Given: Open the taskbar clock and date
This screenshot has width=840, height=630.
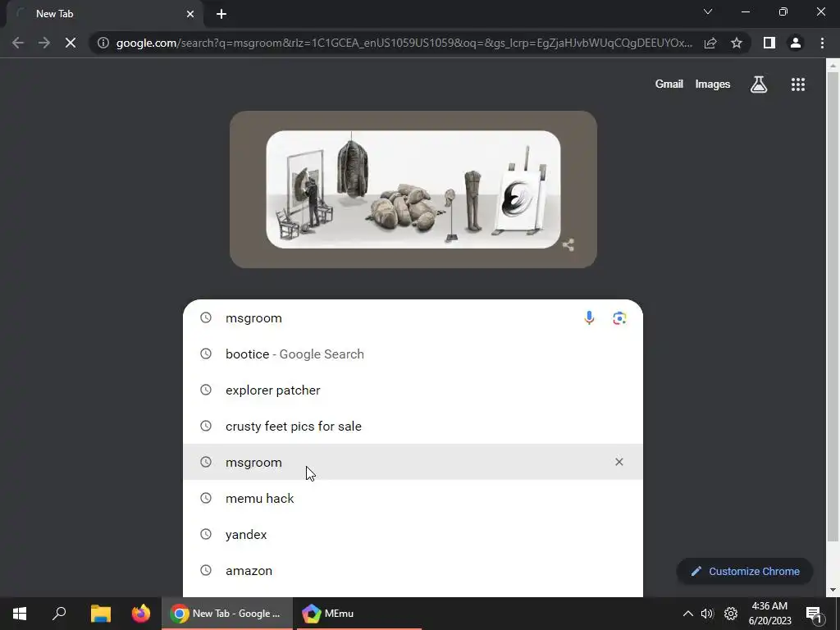Looking at the screenshot, I should (769, 614).
